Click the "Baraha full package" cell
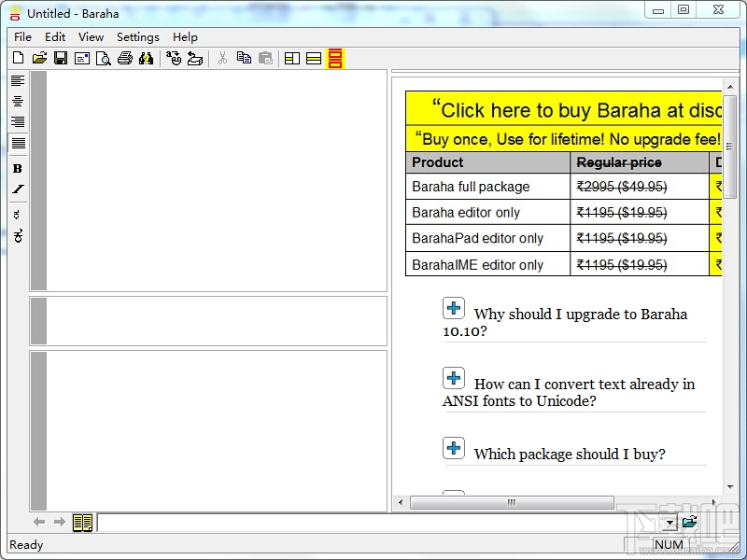Image resolution: width=747 pixels, height=560 pixels. point(487,186)
